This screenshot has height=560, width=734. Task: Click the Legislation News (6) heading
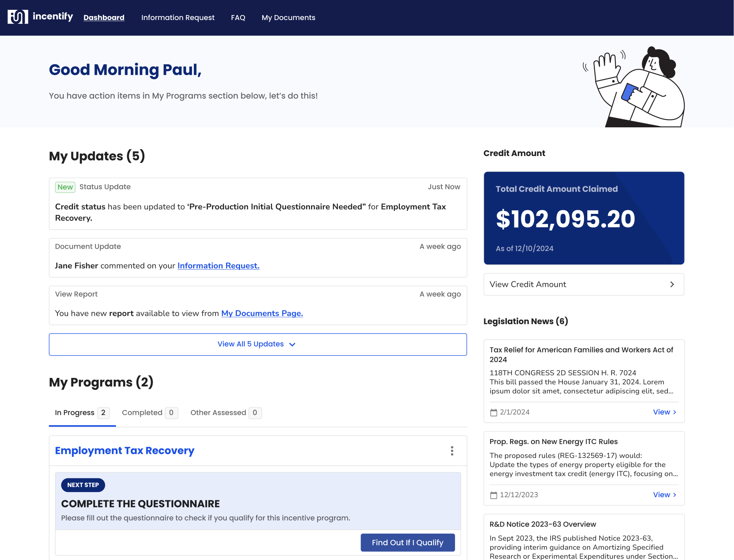[526, 322]
